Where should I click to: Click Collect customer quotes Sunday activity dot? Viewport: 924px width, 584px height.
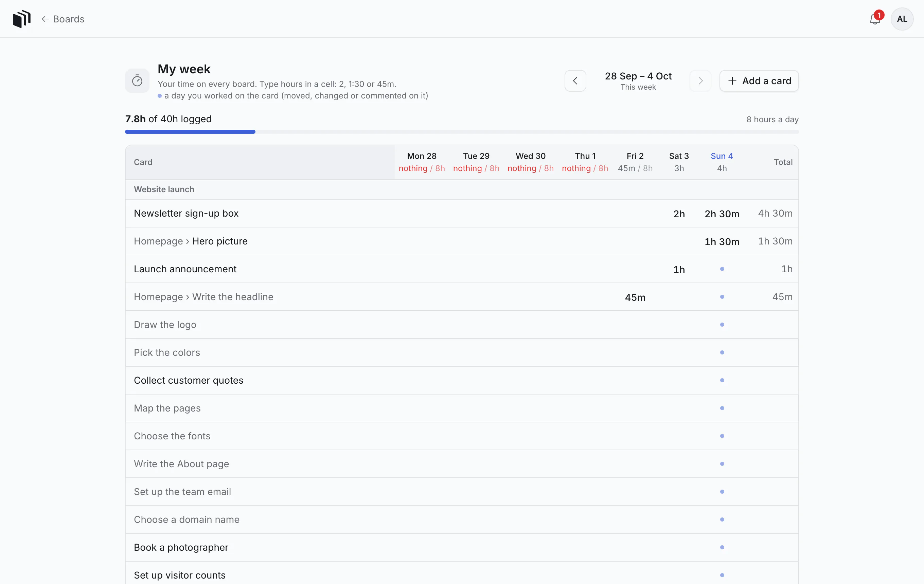pos(722,380)
